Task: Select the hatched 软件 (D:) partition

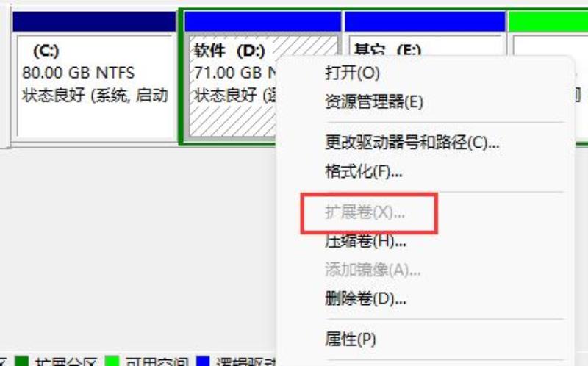Action: pos(232,86)
